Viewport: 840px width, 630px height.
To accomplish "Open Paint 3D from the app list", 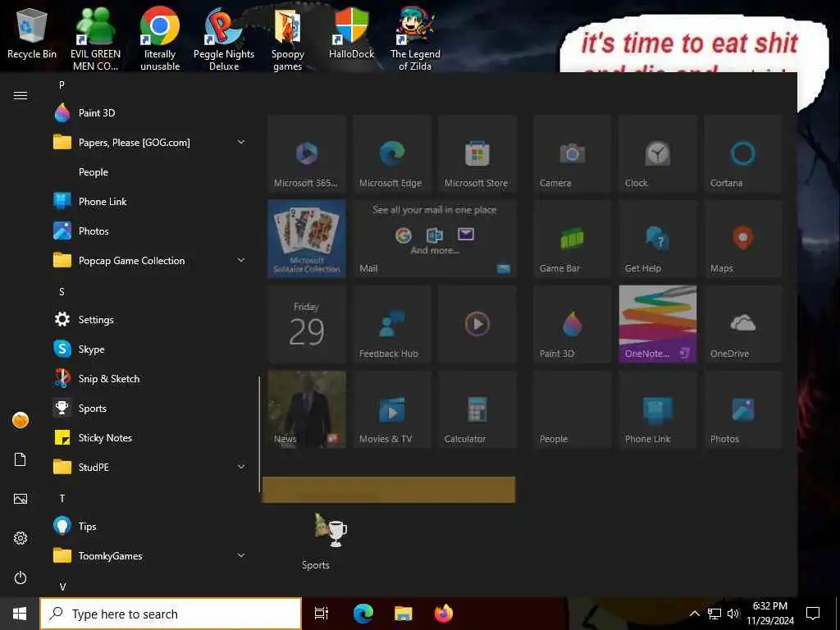I will coord(150,113).
